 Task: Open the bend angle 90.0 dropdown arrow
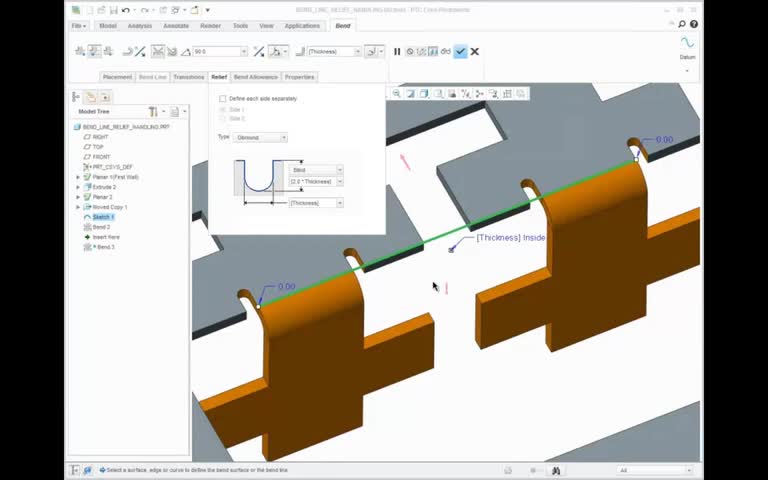(243, 51)
